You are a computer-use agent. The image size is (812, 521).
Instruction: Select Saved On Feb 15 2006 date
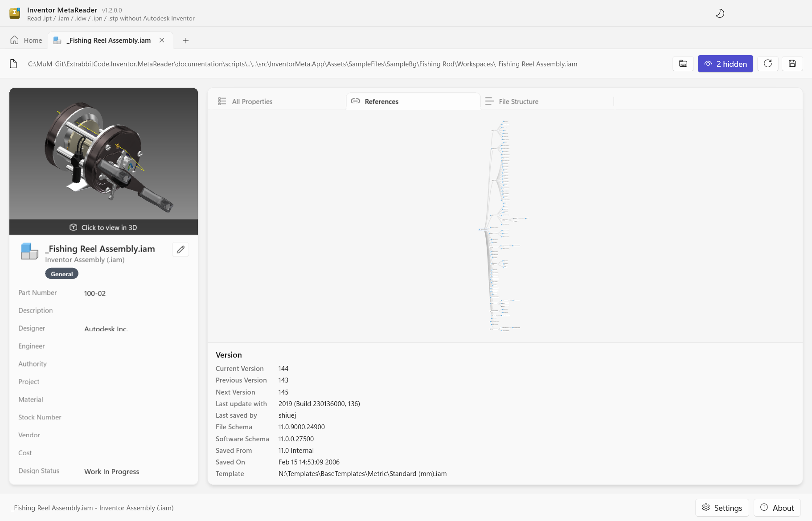click(309, 462)
